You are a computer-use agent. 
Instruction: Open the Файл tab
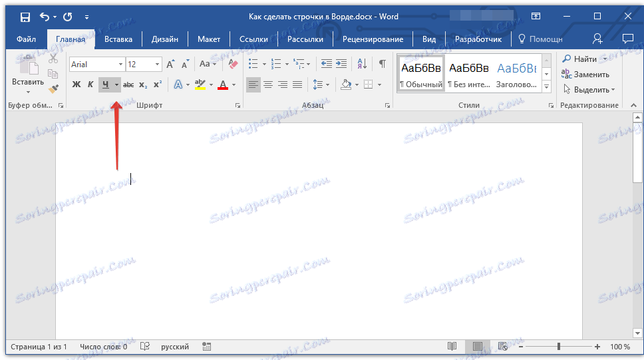click(x=27, y=39)
